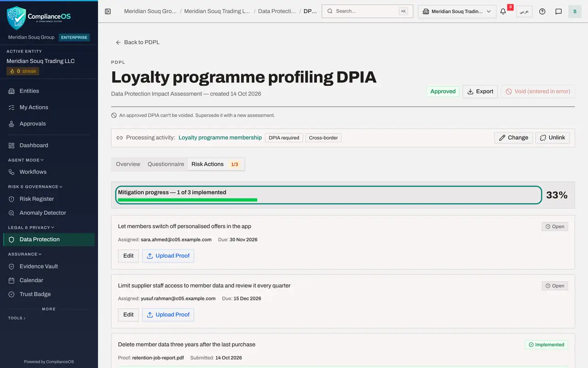Open the help question mark icon
This screenshot has width=588, height=368.
[542, 11]
